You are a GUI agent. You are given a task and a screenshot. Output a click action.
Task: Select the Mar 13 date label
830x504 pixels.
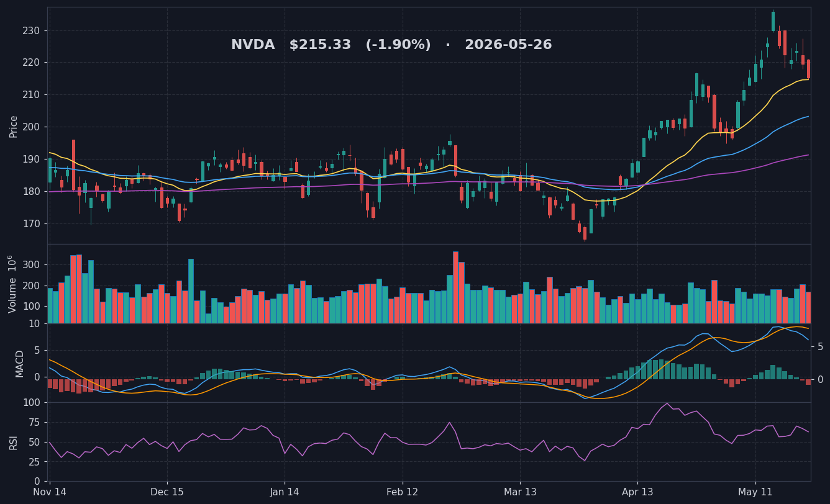pyautogui.click(x=520, y=492)
